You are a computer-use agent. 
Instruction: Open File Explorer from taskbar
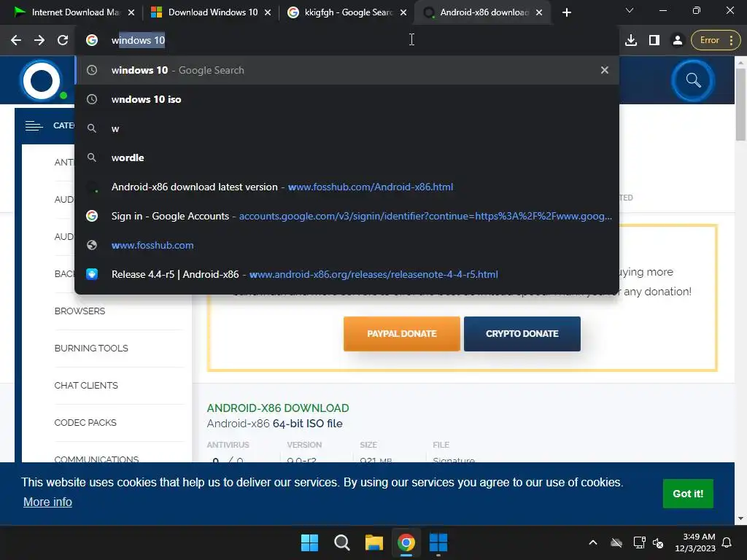pos(374,542)
